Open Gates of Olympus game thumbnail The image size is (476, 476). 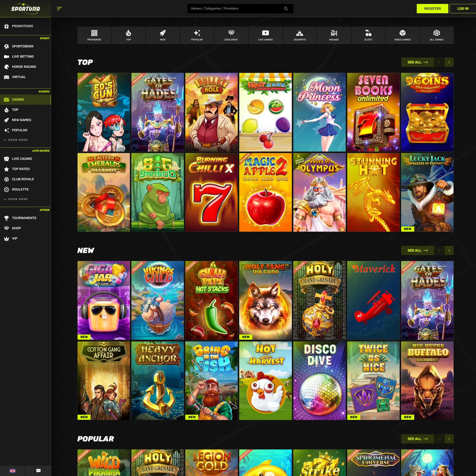(319, 192)
